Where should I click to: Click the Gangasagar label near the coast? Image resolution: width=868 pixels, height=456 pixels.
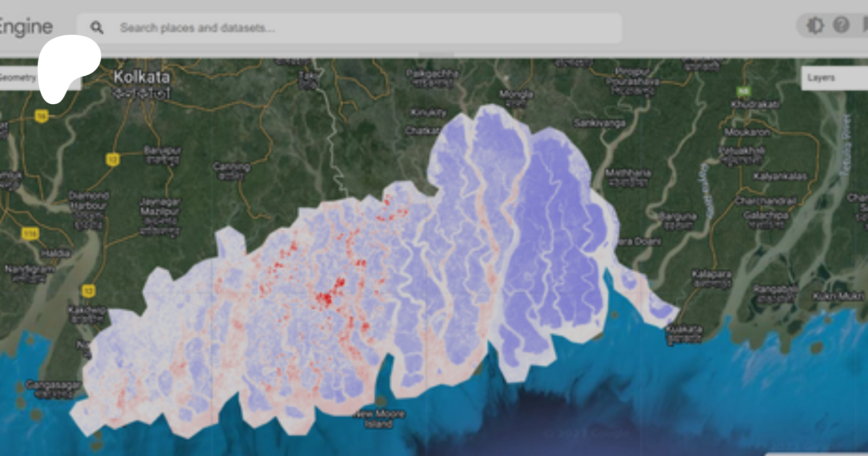click(53, 385)
